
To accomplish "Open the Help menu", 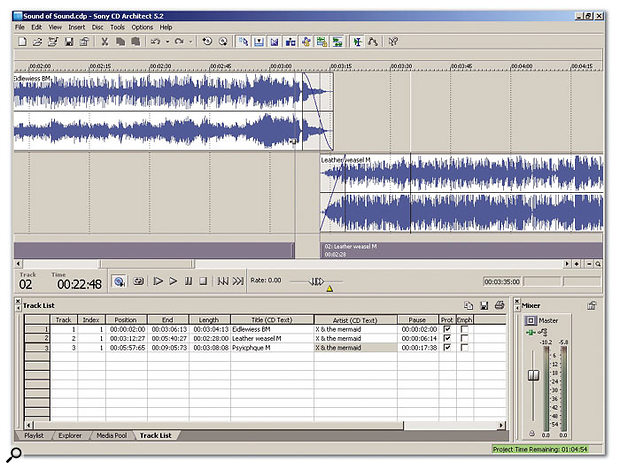I will (x=166, y=27).
